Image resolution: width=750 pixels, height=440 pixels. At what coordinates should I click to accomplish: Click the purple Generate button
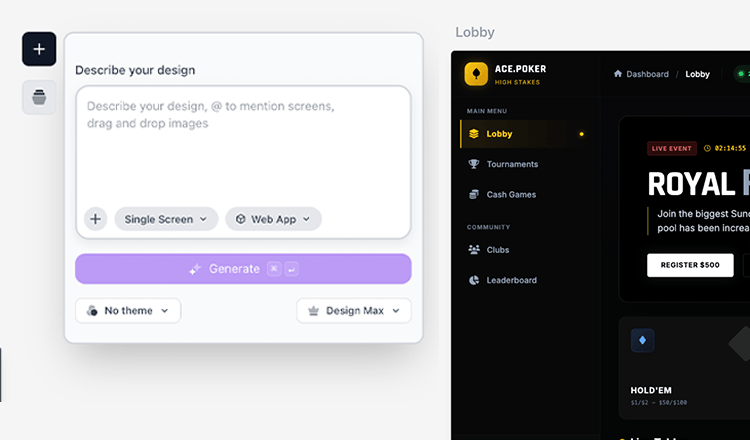click(243, 269)
